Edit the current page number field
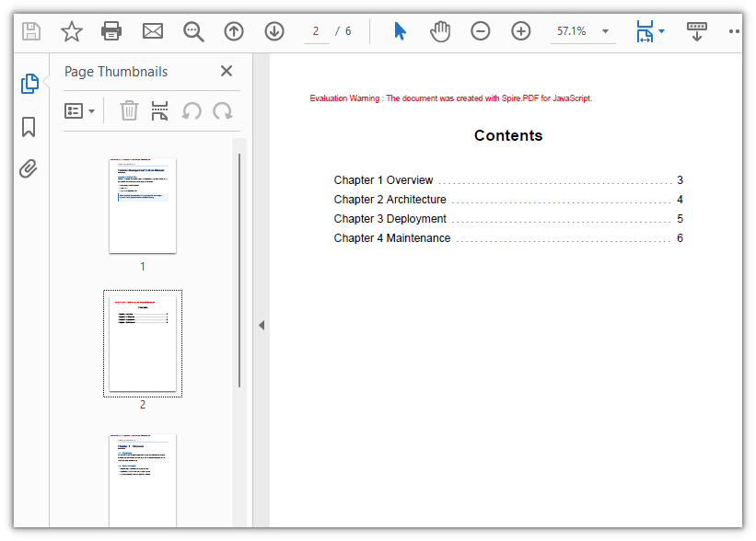Viewport: 756px width, 541px height. coord(316,31)
